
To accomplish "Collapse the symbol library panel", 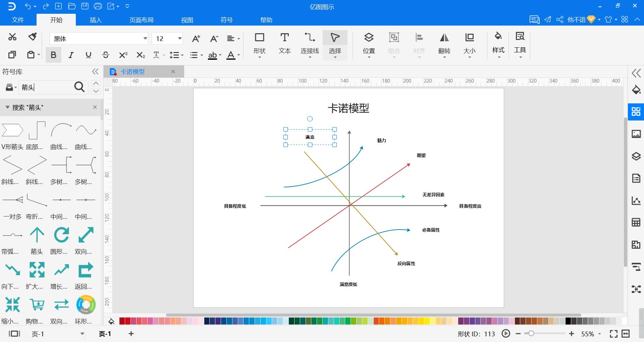I will point(95,71).
